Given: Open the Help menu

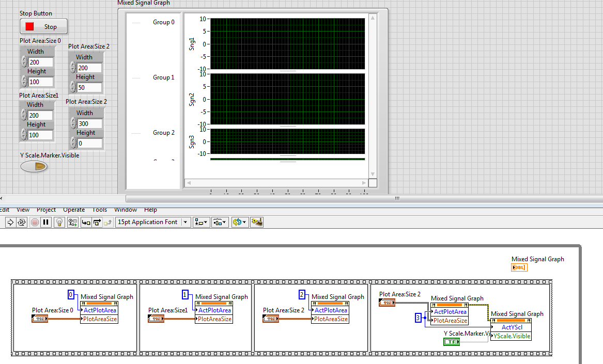Looking at the screenshot, I should (x=150, y=210).
